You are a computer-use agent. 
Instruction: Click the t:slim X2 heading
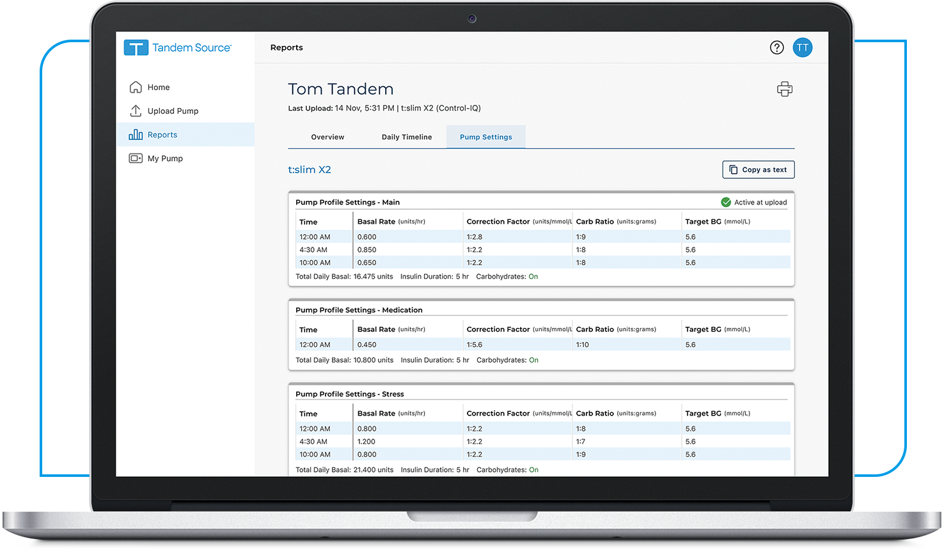coord(310,169)
